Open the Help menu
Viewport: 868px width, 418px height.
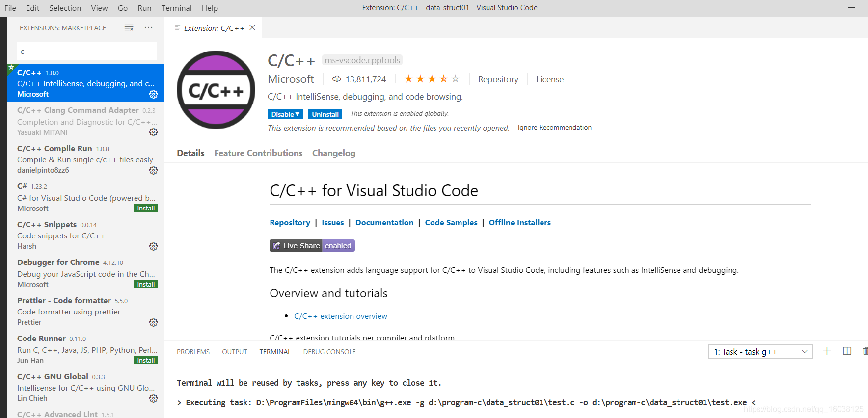pyautogui.click(x=210, y=8)
